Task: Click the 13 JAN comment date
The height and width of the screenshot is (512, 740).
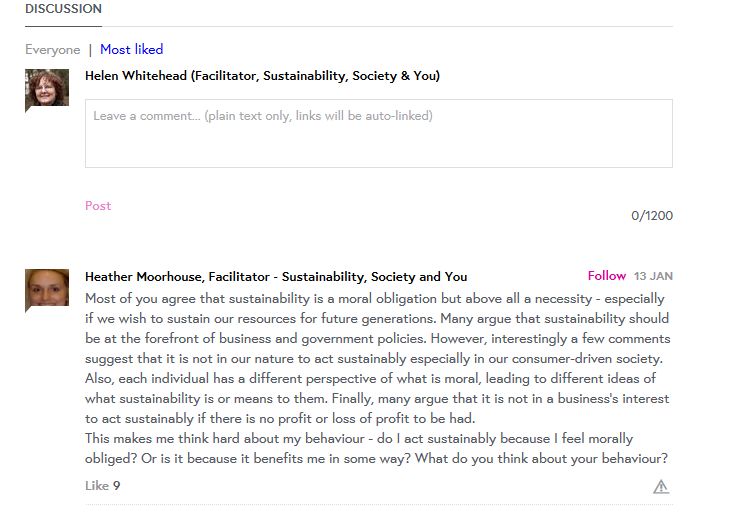Action: 653,277
